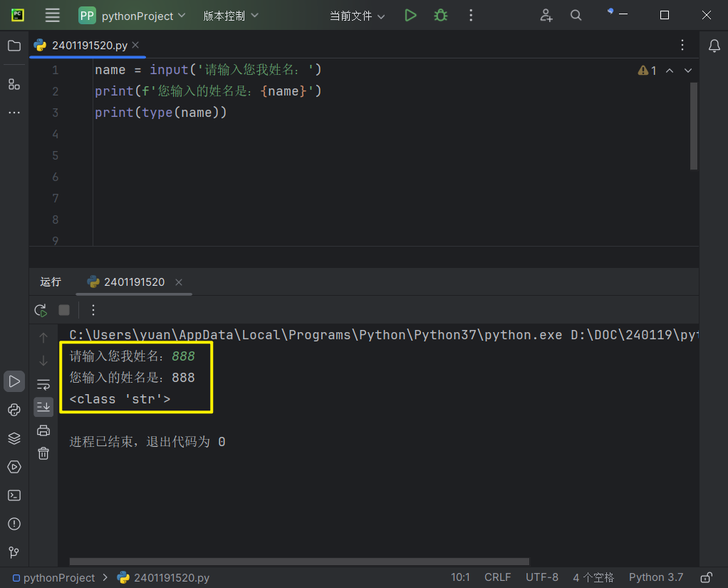This screenshot has height=588, width=728.
Task: Click the 10:1 cursor position indicator
Action: pos(460,577)
